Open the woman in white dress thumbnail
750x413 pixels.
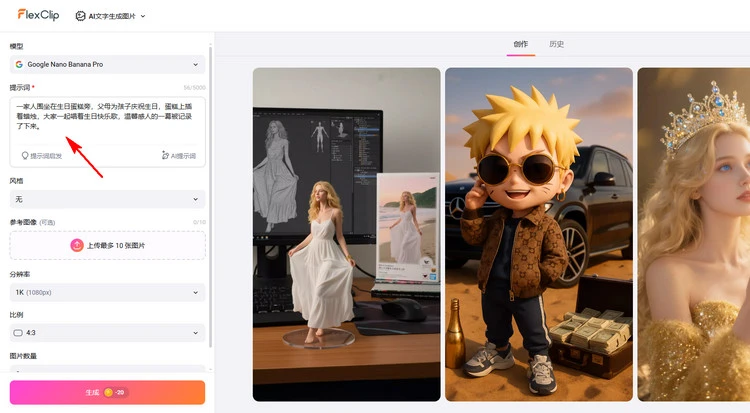pyautogui.click(x=346, y=234)
